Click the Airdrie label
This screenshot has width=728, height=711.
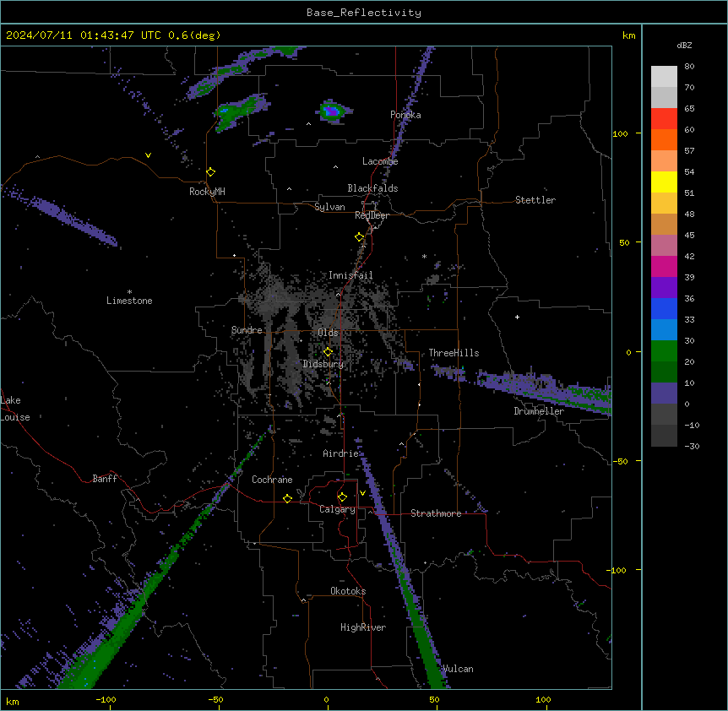341,453
